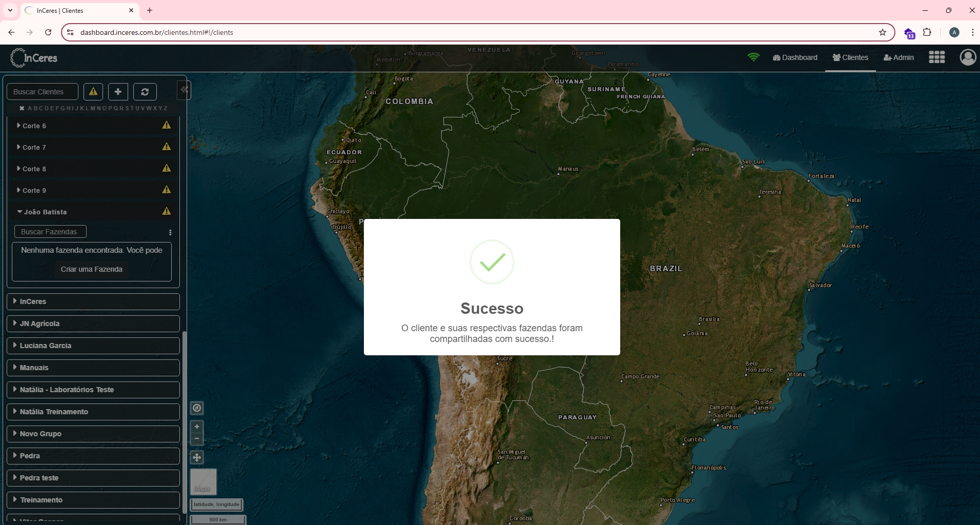This screenshot has width=980, height=525.
Task: Bookmark this page with the star icon
Action: pyautogui.click(x=883, y=32)
